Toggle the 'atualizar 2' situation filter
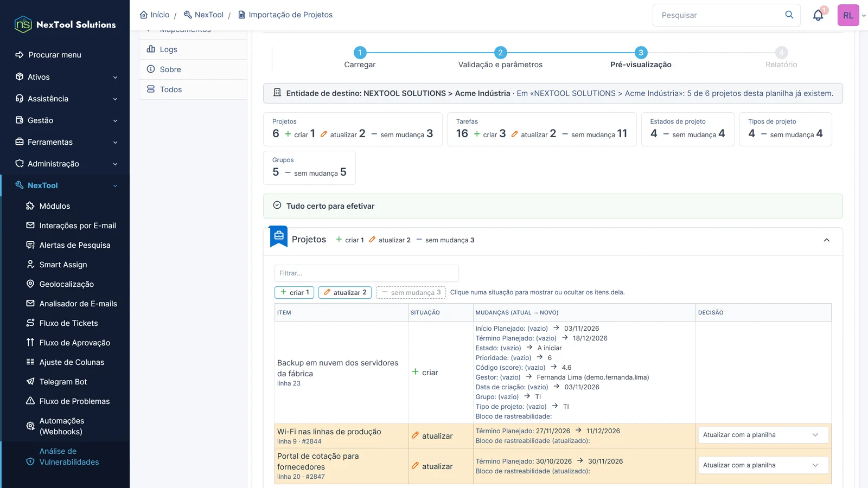 [345, 292]
